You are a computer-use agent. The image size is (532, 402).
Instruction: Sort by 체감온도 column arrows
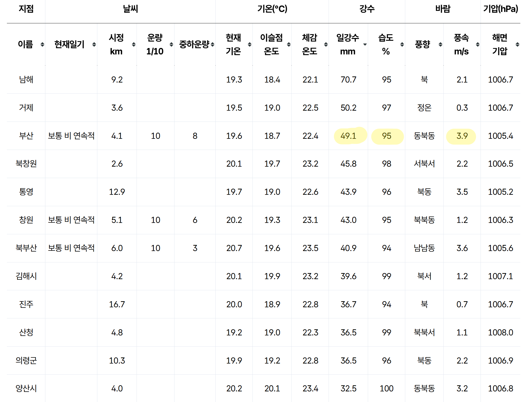coord(326,45)
